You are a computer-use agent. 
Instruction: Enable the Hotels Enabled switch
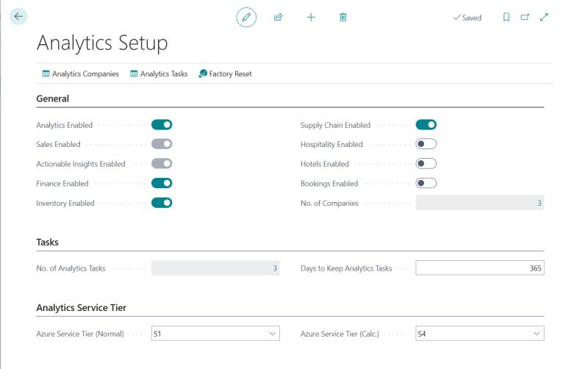(x=426, y=163)
